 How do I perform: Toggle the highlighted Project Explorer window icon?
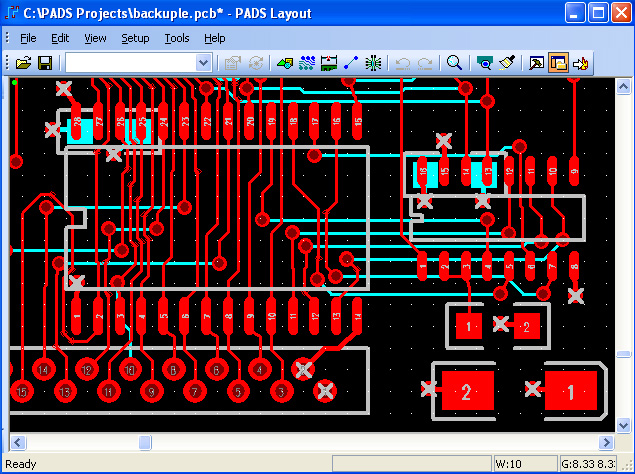(558, 63)
